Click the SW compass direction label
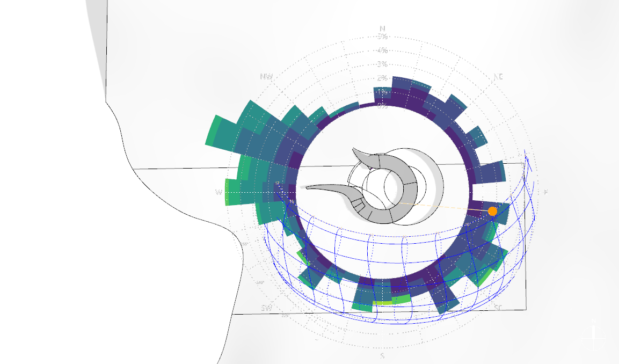 pos(267,308)
